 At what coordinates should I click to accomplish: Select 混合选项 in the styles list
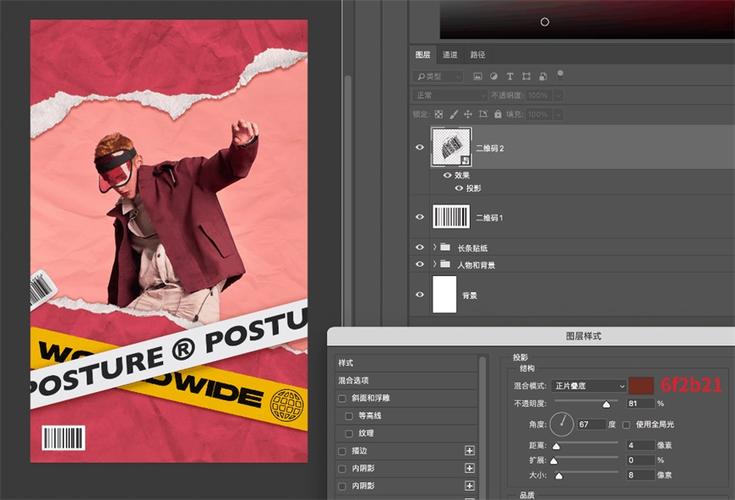(x=407, y=381)
